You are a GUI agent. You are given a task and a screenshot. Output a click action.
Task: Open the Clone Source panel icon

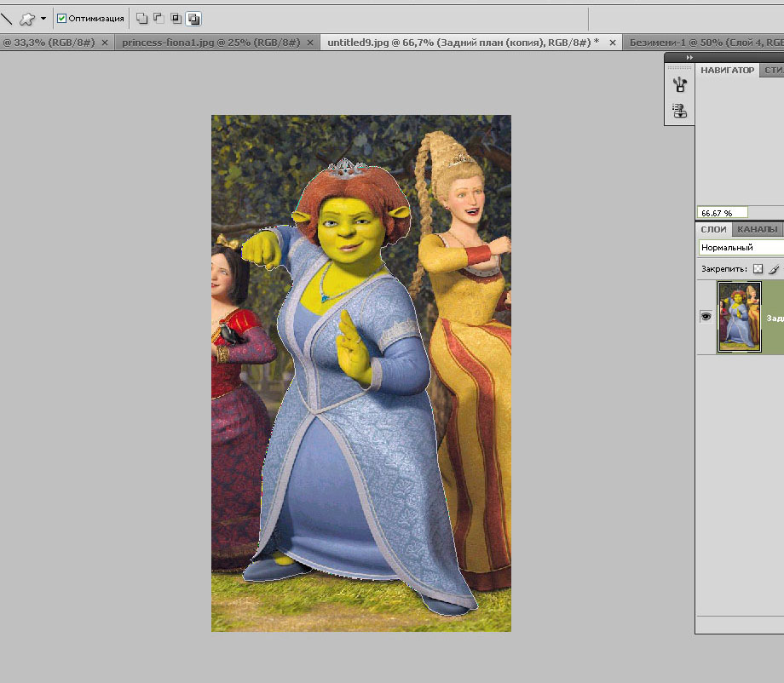(x=679, y=111)
